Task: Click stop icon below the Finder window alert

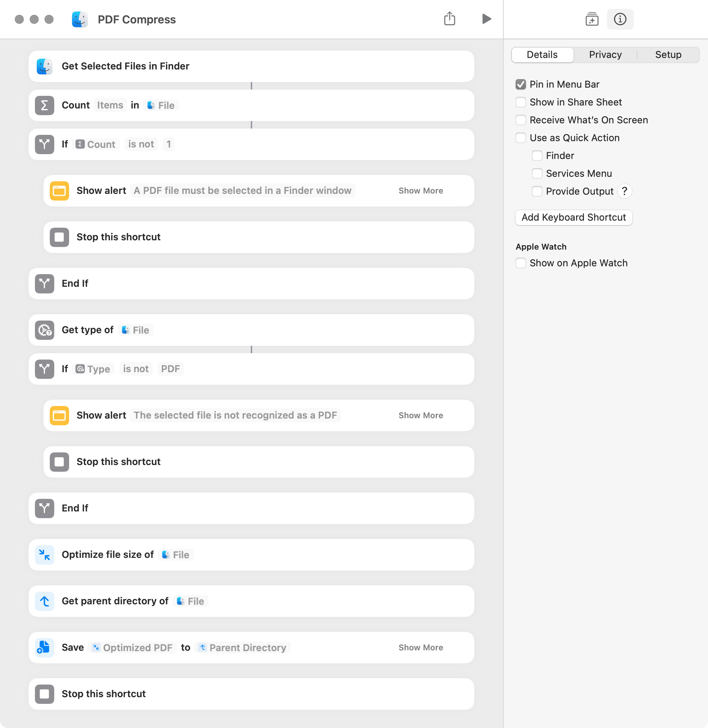Action: point(59,237)
